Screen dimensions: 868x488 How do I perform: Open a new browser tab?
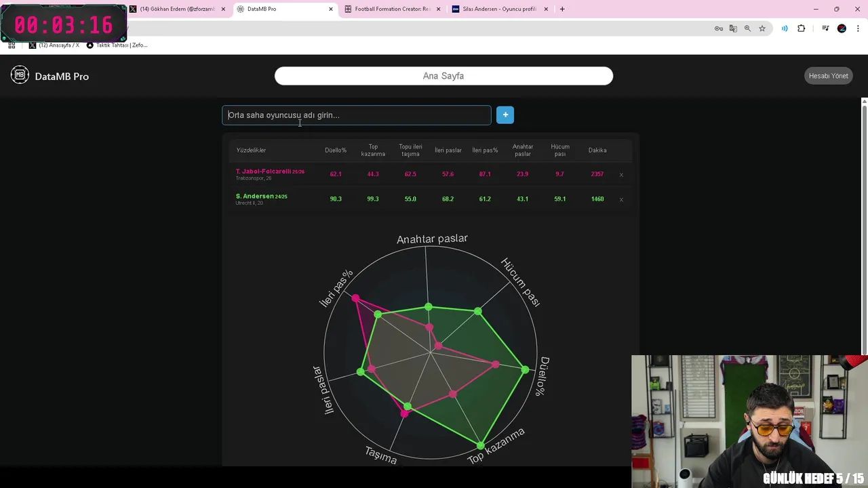tap(562, 9)
